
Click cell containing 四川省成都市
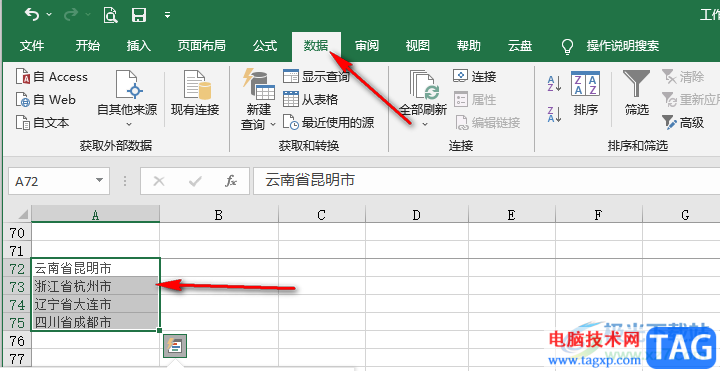(x=96, y=322)
